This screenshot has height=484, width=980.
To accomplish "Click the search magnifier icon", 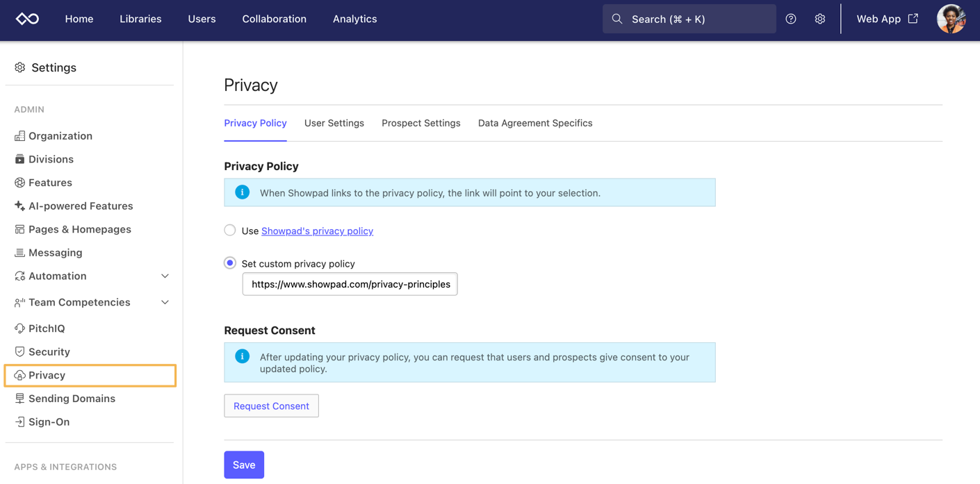I will pos(617,19).
